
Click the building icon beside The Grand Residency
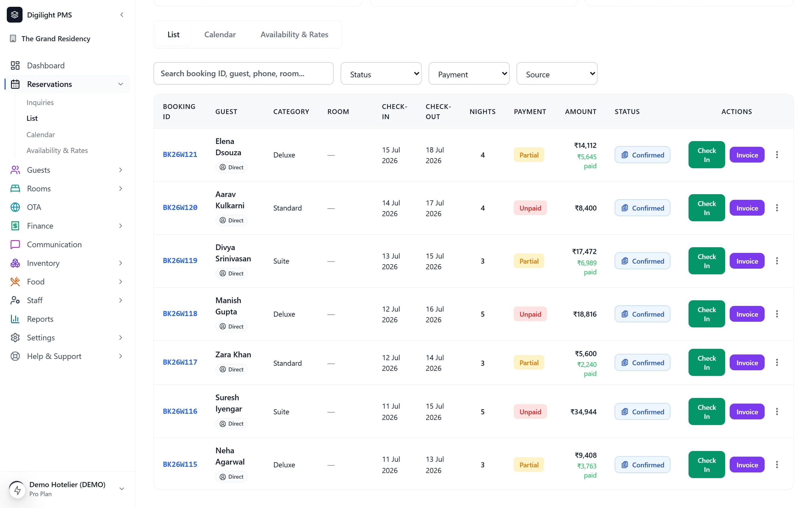tap(13, 39)
